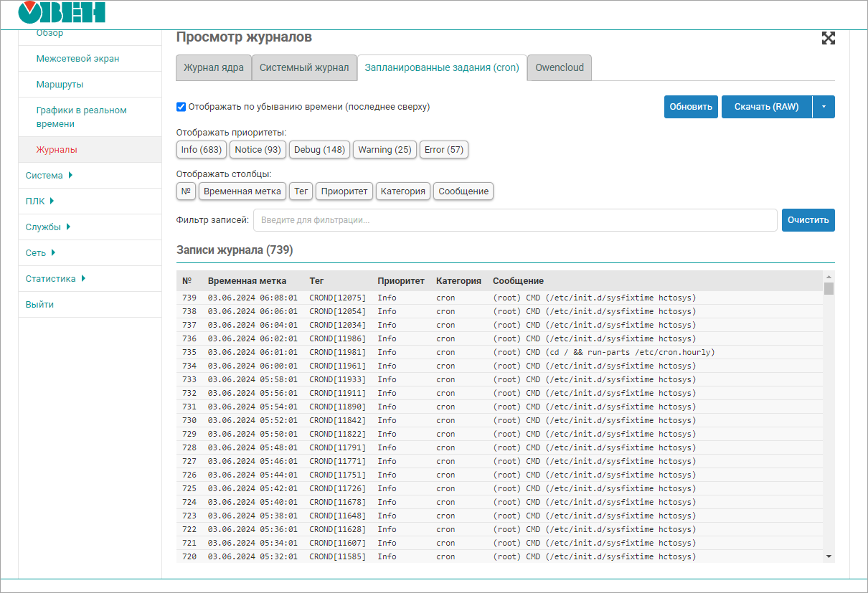The width and height of the screenshot is (868, 593).
Task: Toggle the Error (57) priority filter
Action: coord(444,150)
